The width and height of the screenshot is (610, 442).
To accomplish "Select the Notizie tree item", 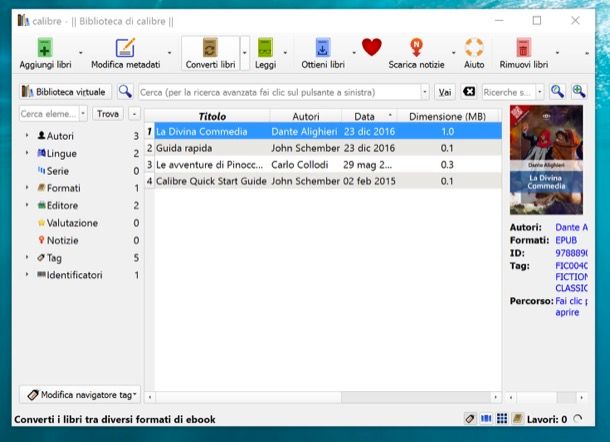I will [62, 240].
